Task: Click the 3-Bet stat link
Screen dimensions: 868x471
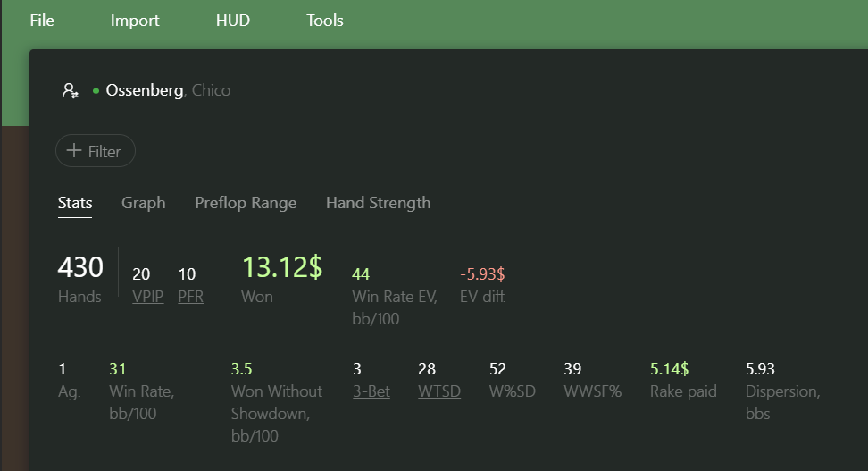Action: point(371,391)
